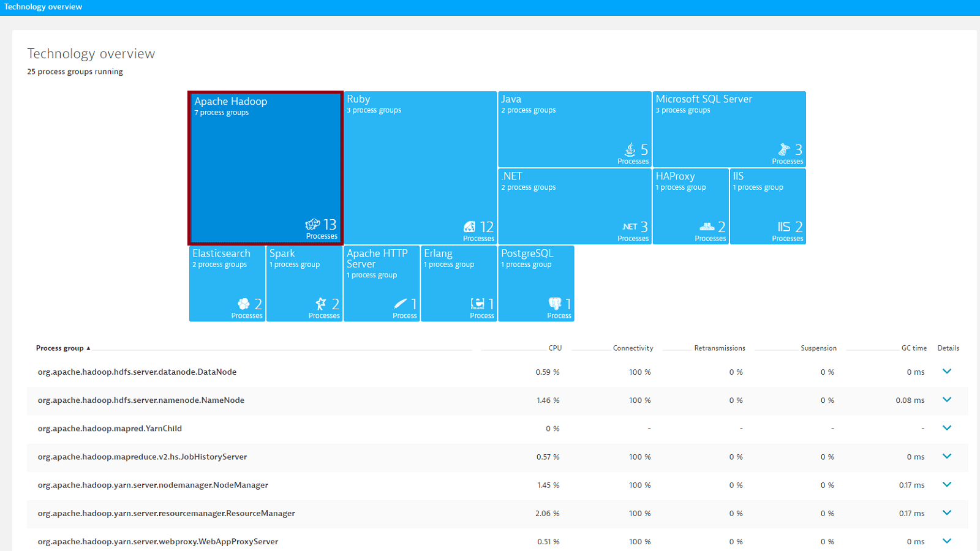Click the .NET logo icon
The image size is (980, 551).
click(630, 227)
